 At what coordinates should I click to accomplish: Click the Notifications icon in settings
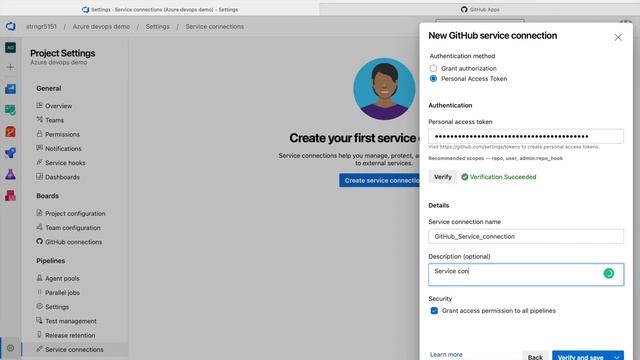[x=40, y=148]
